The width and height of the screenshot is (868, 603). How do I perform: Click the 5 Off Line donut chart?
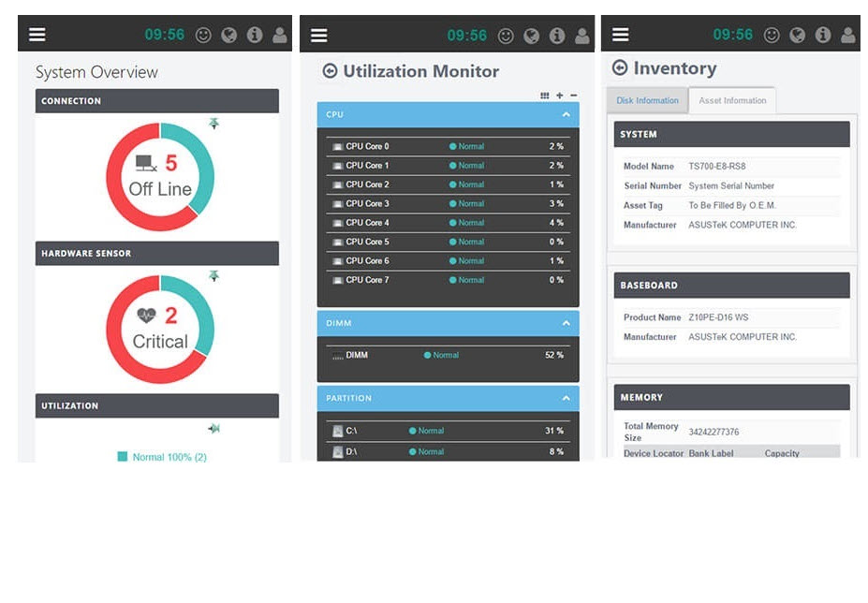point(160,177)
